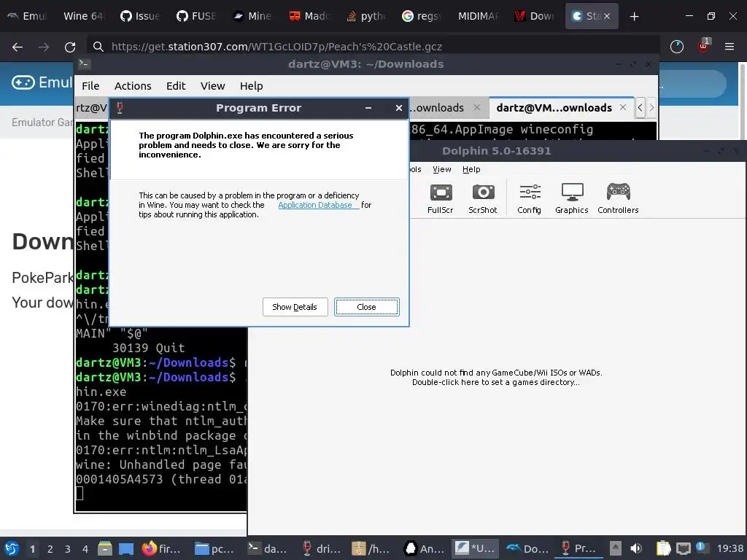Open the clipboard manager tray icon

coord(663,548)
